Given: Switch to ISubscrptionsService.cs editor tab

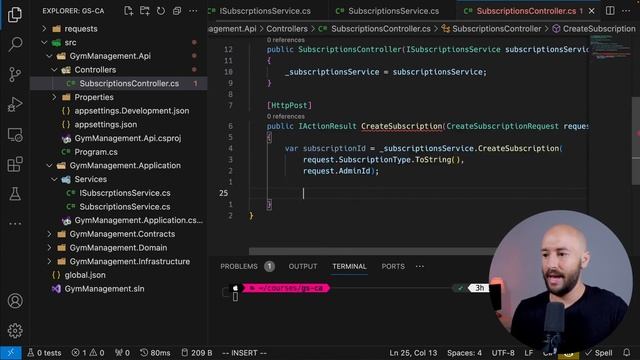Looking at the screenshot, I should [265, 11].
